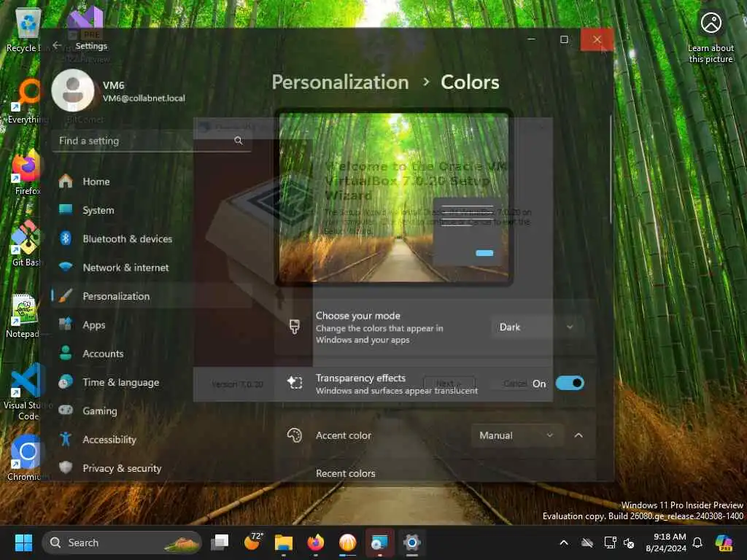Click the cloud sync-off tray icon
Image resolution: width=747 pixels, height=560 pixels.
(x=587, y=542)
